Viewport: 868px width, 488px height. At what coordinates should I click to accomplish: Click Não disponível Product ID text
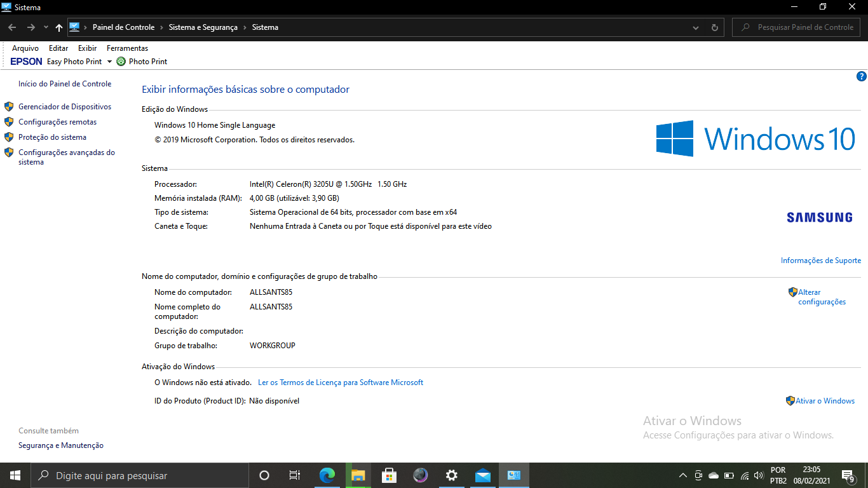274,401
